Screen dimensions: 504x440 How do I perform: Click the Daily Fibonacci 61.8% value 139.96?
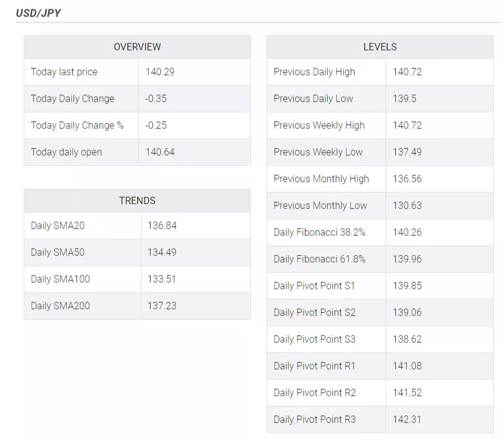[407, 259]
